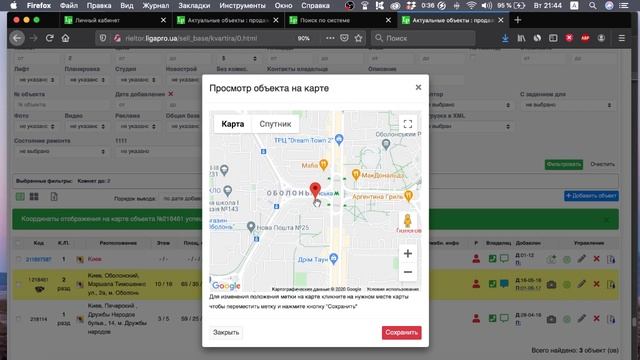640x360 pixels.
Task: Reload the current page
Action: tap(50, 38)
